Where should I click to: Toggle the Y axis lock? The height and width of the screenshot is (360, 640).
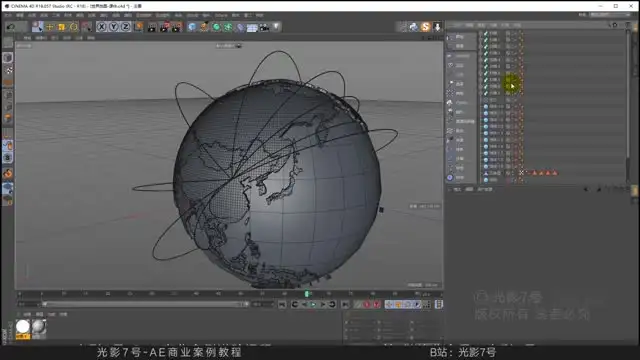click(113, 27)
